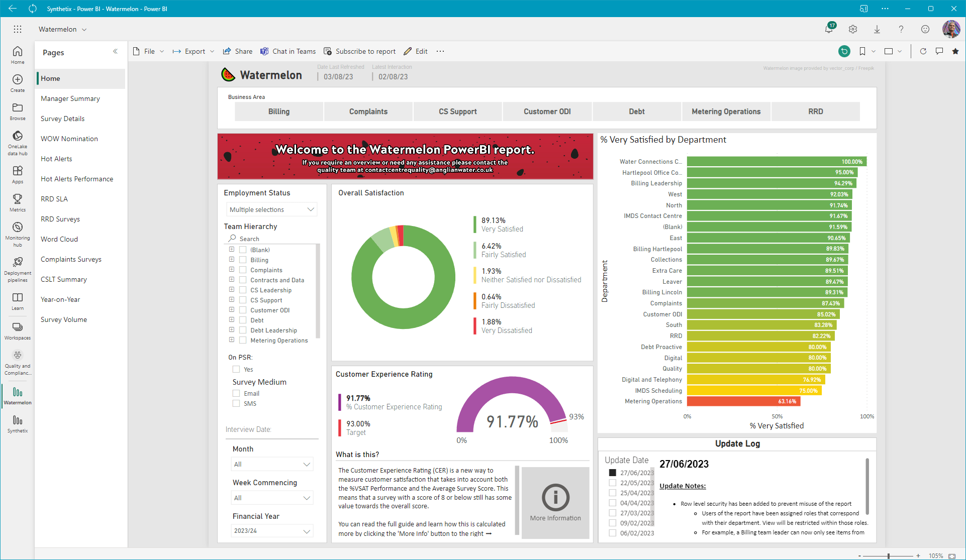The height and width of the screenshot is (560, 966).
Task: Click the zoom slider handle
Action: tap(889, 556)
